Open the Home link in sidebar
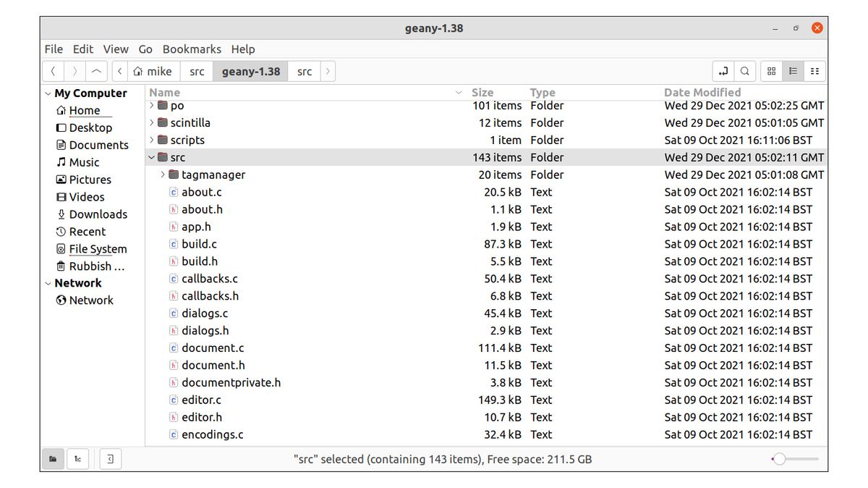 [85, 110]
